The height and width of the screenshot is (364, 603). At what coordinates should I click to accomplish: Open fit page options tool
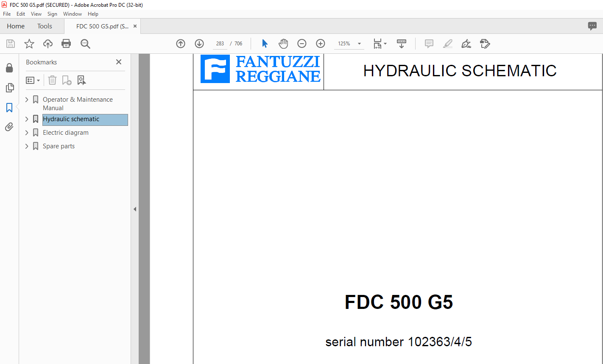click(x=380, y=44)
